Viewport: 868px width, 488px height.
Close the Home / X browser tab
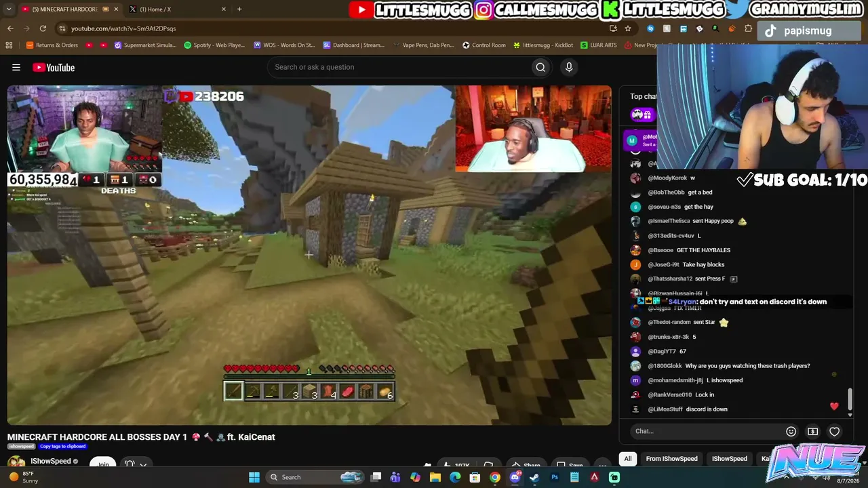224,9
